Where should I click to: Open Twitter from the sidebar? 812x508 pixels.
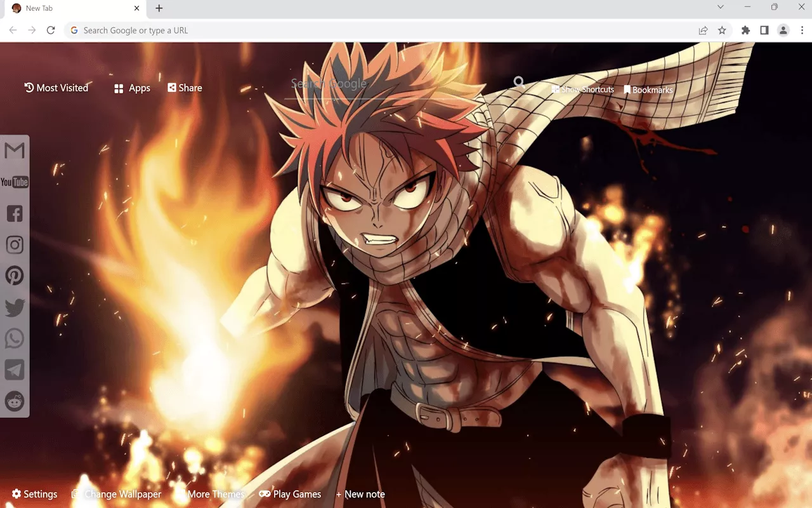tap(15, 307)
